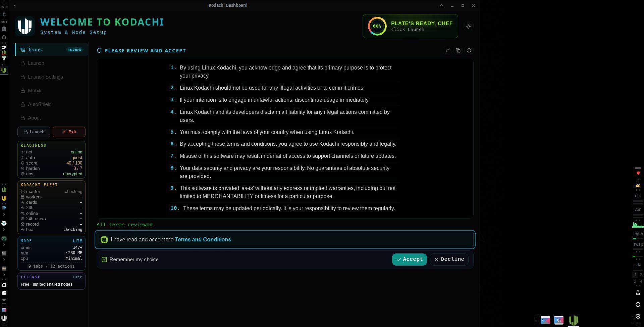Image resolution: width=644 pixels, height=327 pixels.
Task: Open the Terms tab in sidebar
Action: [x=52, y=50]
